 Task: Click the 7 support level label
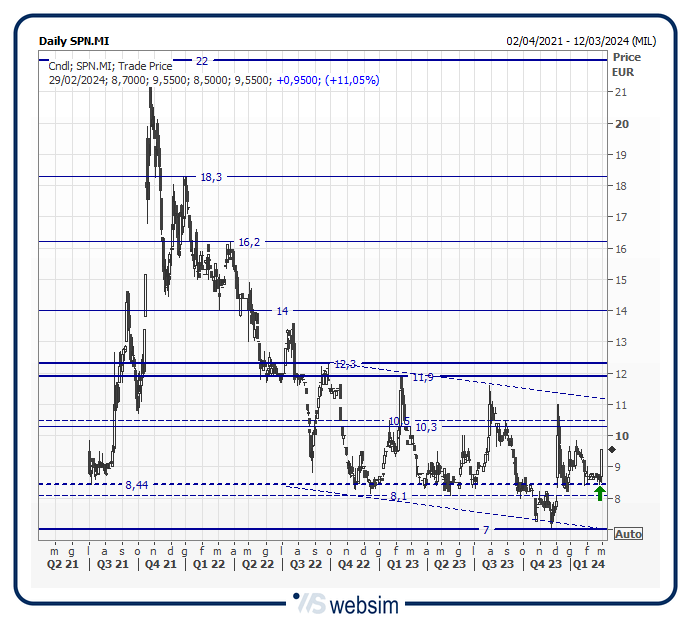486,529
